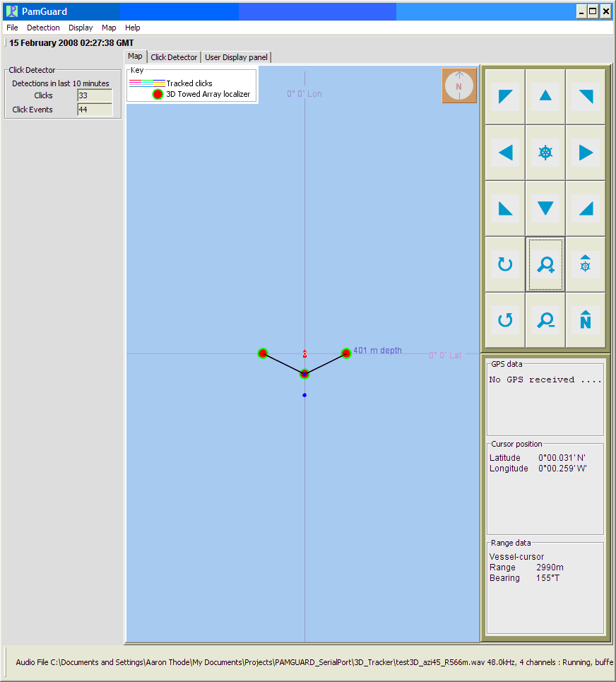
Task: Rotate map clockwise
Action: [x=504, y=264]
